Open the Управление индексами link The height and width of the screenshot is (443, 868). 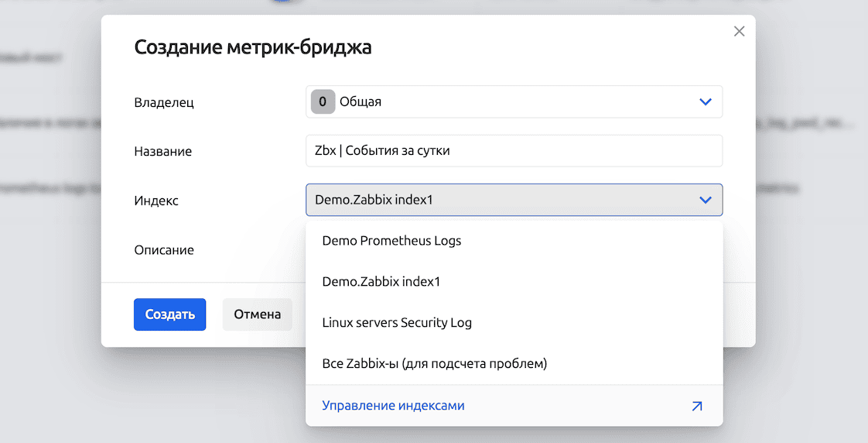[x=393, y=406]
